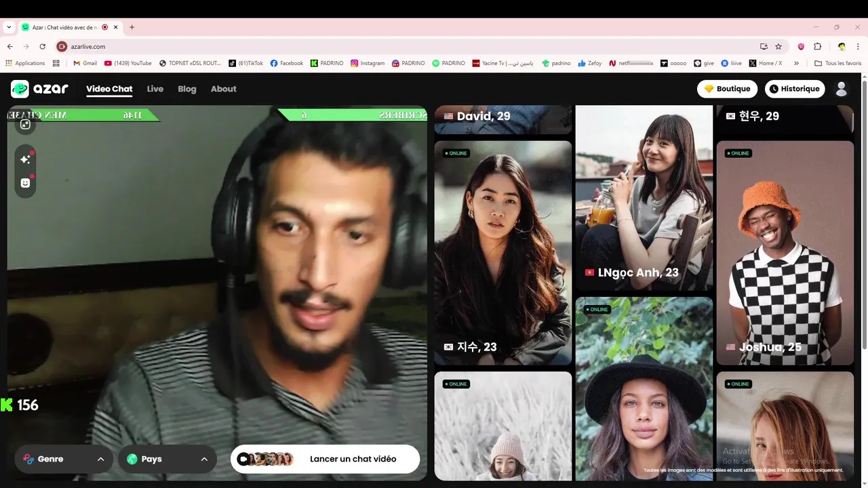
Task: Open the Home / X bookmark
Action: pyautogui.click(x=766, y=63)
